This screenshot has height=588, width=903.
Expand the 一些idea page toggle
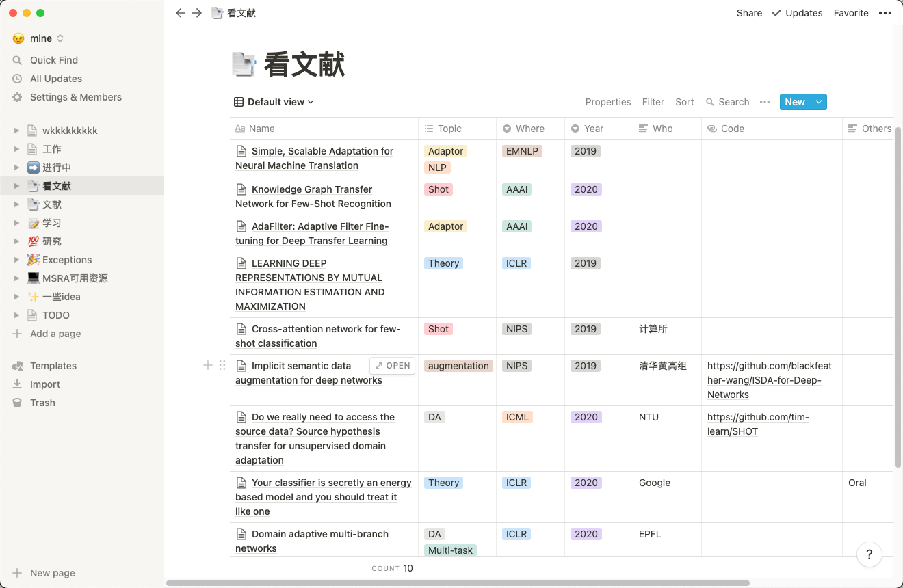click(17, 297)
